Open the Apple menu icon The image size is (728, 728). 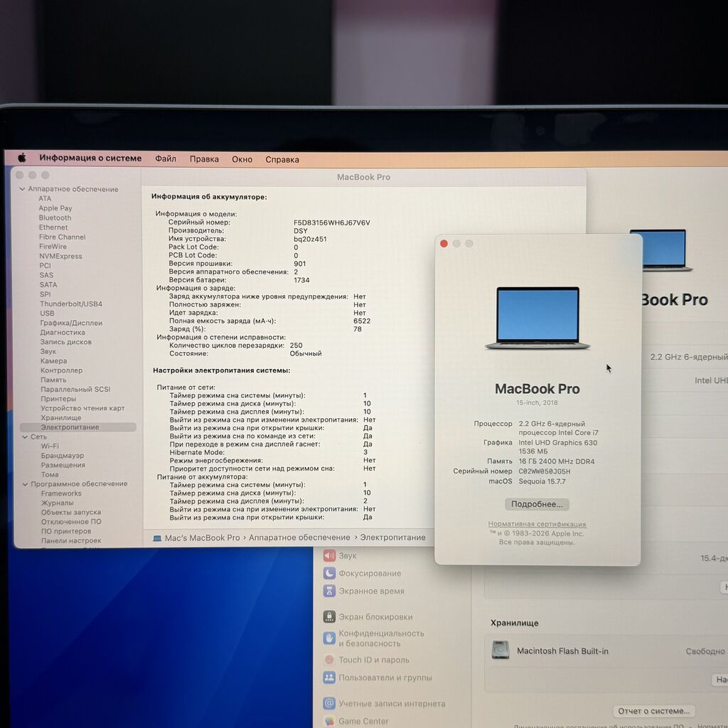coord(22,158)
